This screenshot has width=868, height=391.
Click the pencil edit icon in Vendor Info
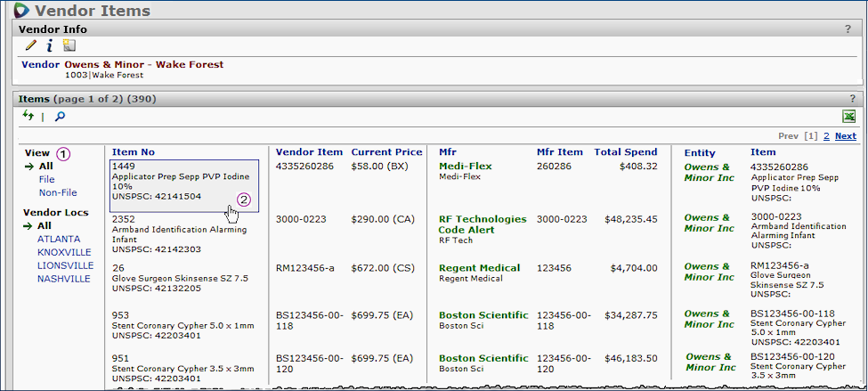click(30, 45)
